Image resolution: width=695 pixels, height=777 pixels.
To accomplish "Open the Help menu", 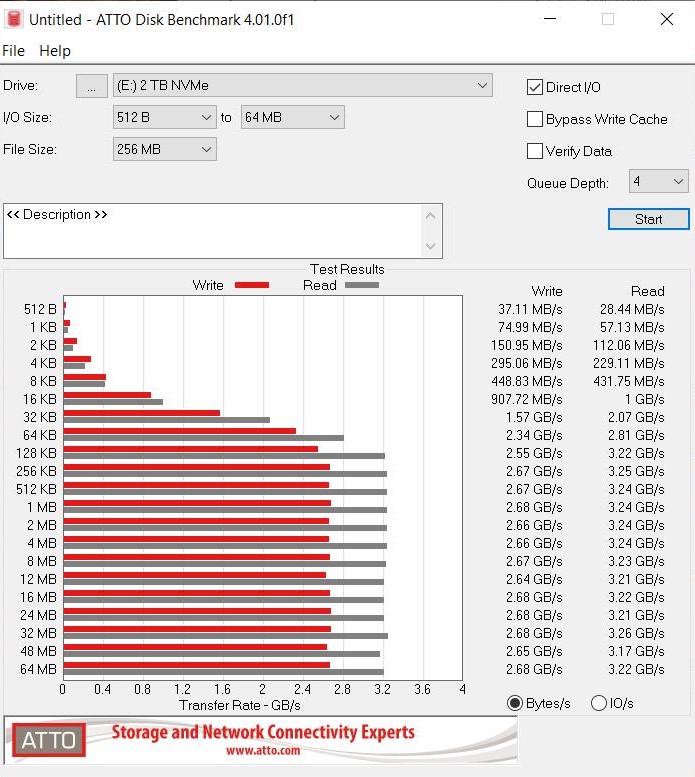I will click(55, 51).
